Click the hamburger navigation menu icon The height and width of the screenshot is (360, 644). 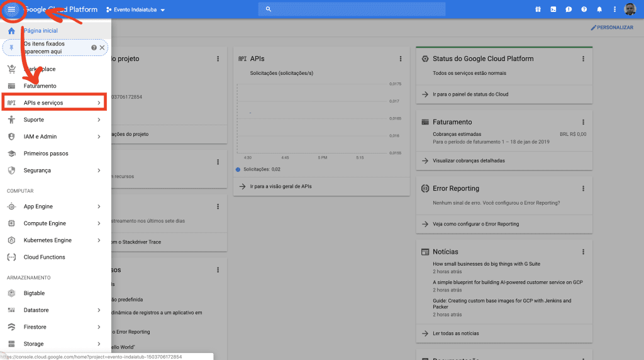pyautogui.click(x=11, y=9)
